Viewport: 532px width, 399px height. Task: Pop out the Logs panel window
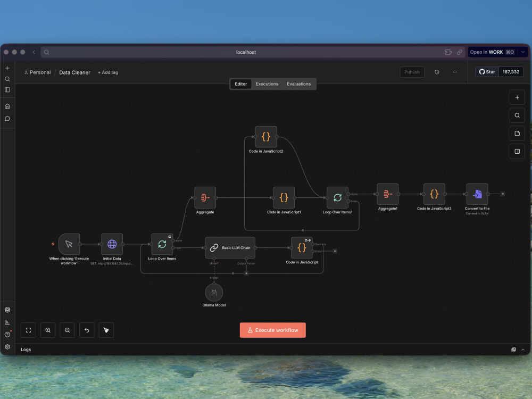click(x=513, y=350)
